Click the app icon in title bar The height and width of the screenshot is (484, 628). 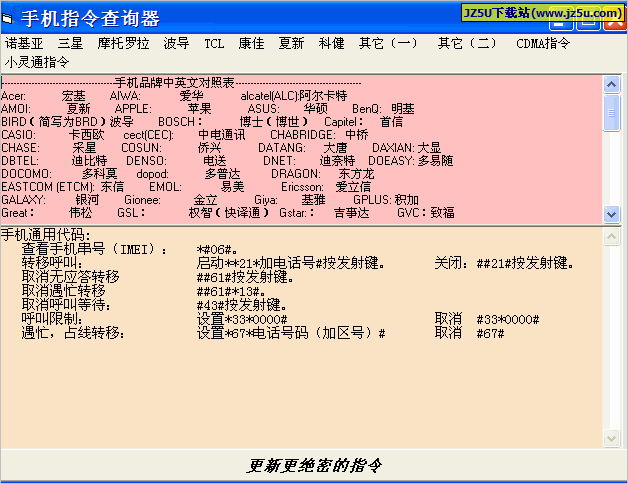click(x=7, y=18)
